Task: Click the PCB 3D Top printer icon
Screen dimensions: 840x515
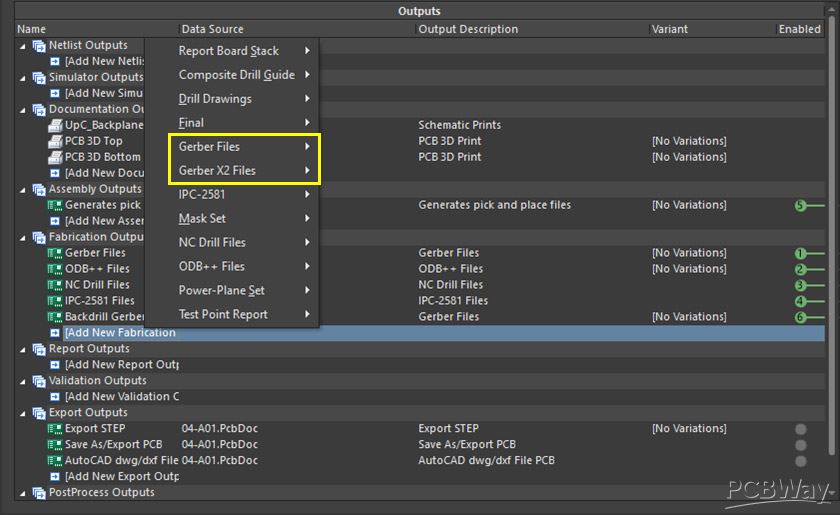Action: click(x=55, y=141)
